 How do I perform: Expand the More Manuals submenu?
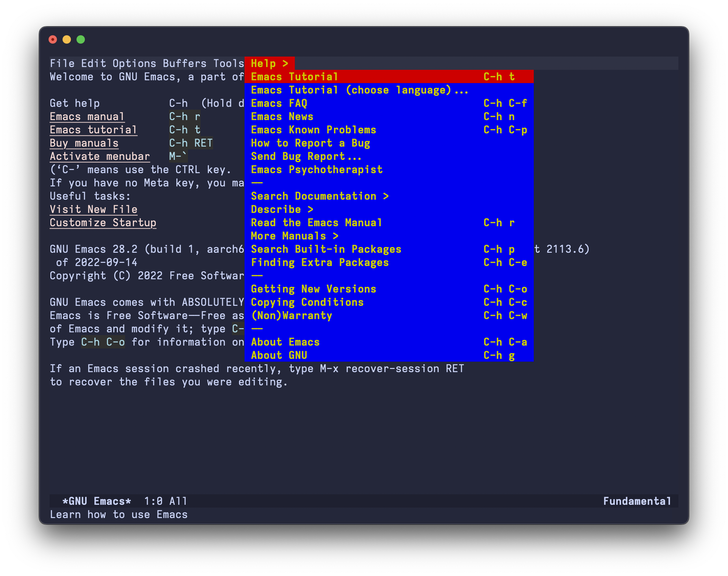[294, 236]
